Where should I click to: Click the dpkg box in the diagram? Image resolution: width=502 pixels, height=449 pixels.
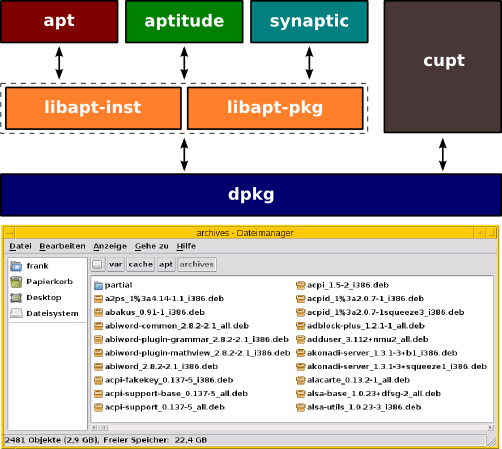tap(251, 195)
